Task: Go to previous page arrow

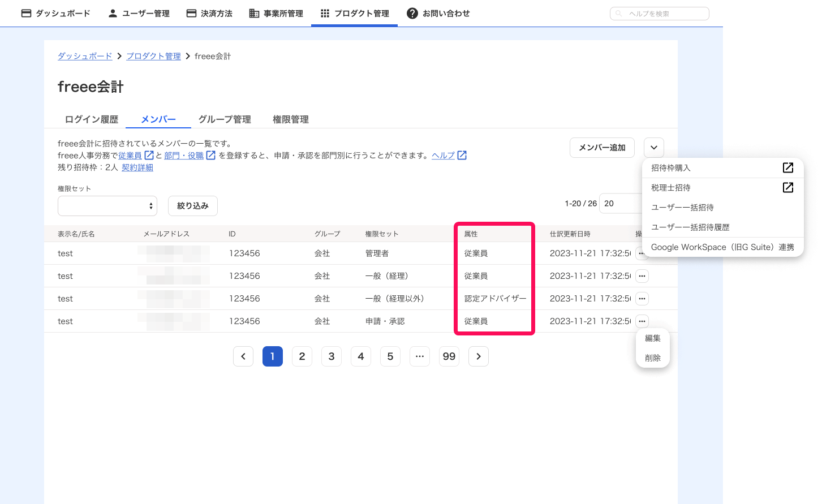Action: (243, 356)
